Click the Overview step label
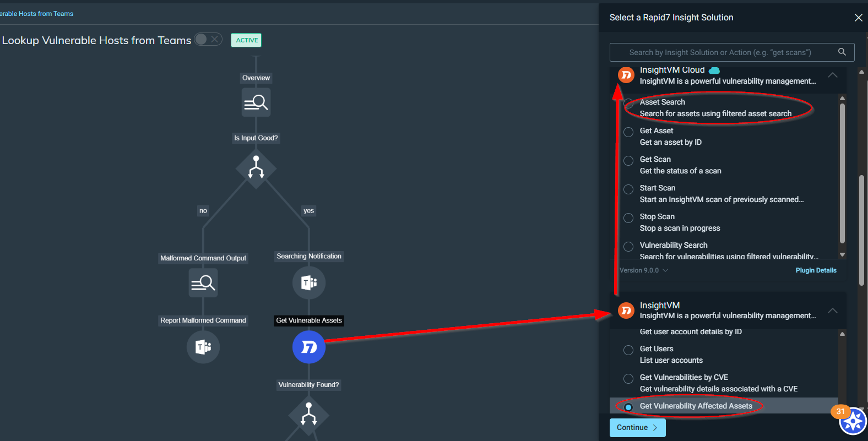Viewport: 868px width, 441px height. [x=256, y=78]
